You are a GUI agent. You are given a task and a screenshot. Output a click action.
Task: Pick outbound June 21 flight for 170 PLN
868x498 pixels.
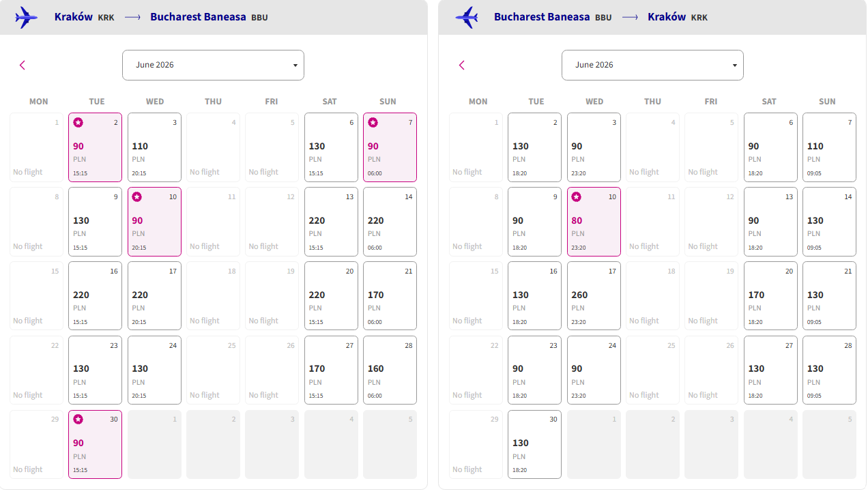point(390,296)
